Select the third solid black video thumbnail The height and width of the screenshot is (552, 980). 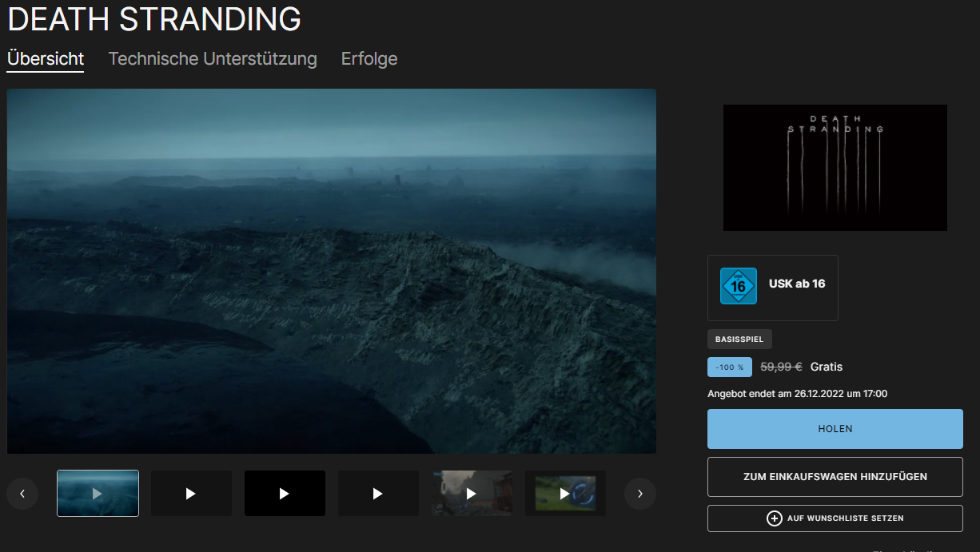tap(285, 494)
